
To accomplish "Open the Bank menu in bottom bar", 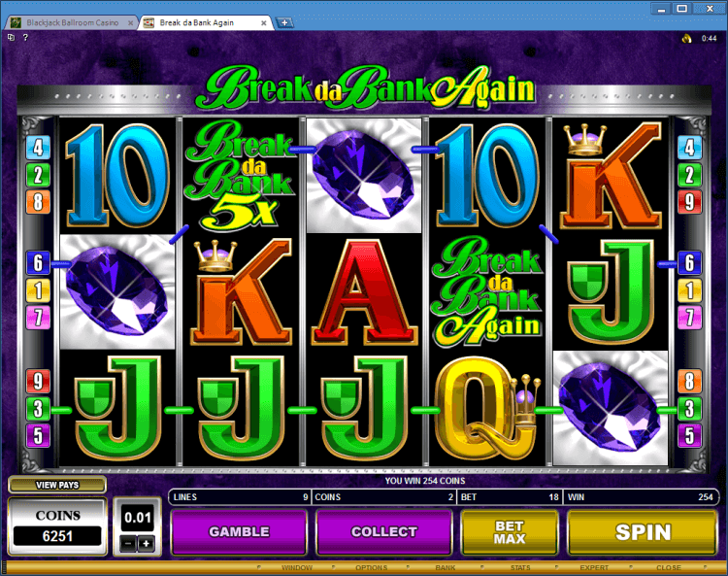I will pos(446,567).
